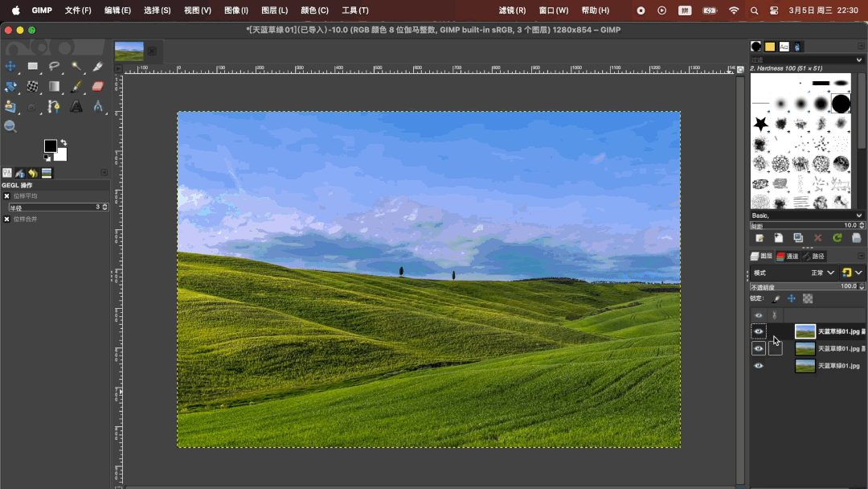Click the 半径 value stepper arrows
This screenshot has height=489, width=868.
104,208
